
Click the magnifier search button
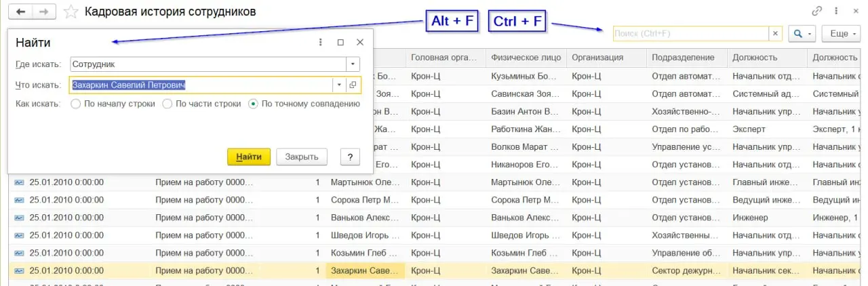coord(801,33)
